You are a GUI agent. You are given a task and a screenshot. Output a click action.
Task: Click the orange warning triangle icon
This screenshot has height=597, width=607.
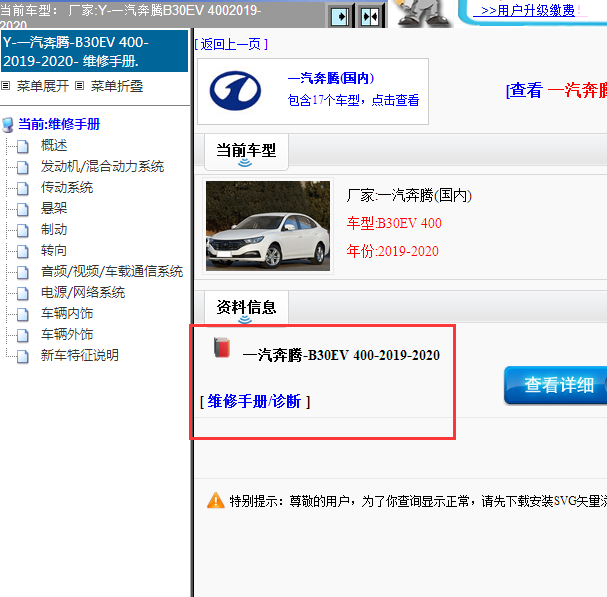(216, 500)
